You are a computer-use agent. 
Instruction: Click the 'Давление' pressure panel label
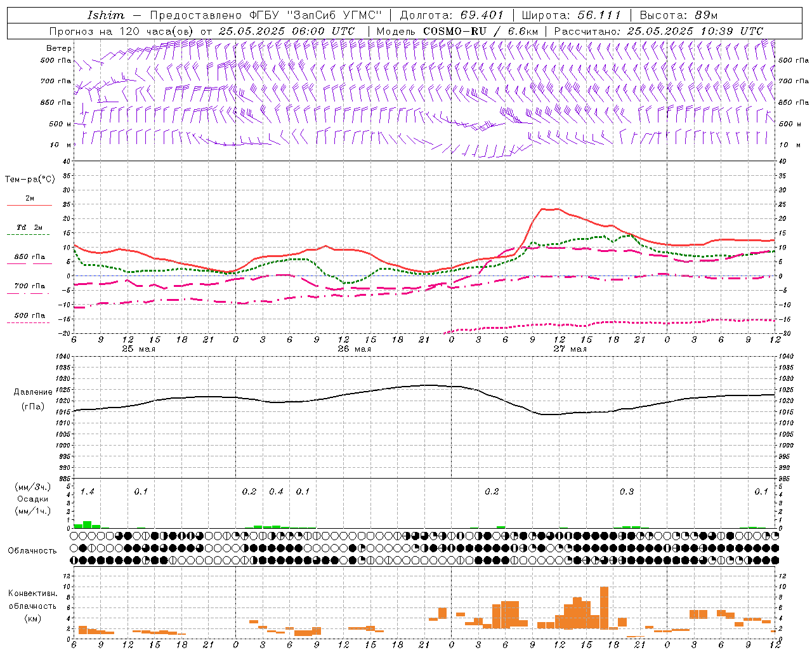tap(32, 392)
